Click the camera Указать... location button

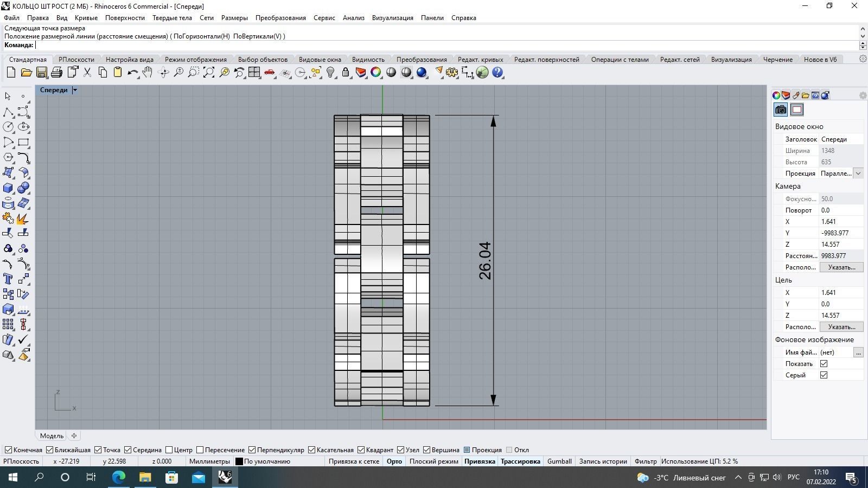[841, 267]
